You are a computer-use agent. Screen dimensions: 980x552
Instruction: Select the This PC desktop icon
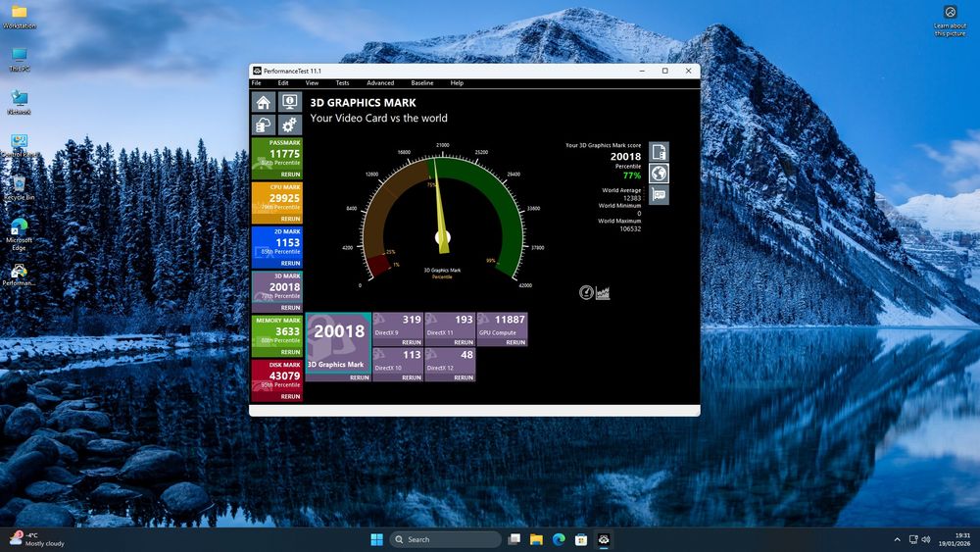20,60
